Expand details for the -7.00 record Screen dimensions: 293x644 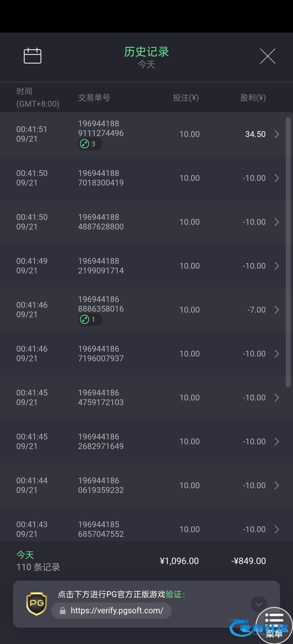(277, 310)
